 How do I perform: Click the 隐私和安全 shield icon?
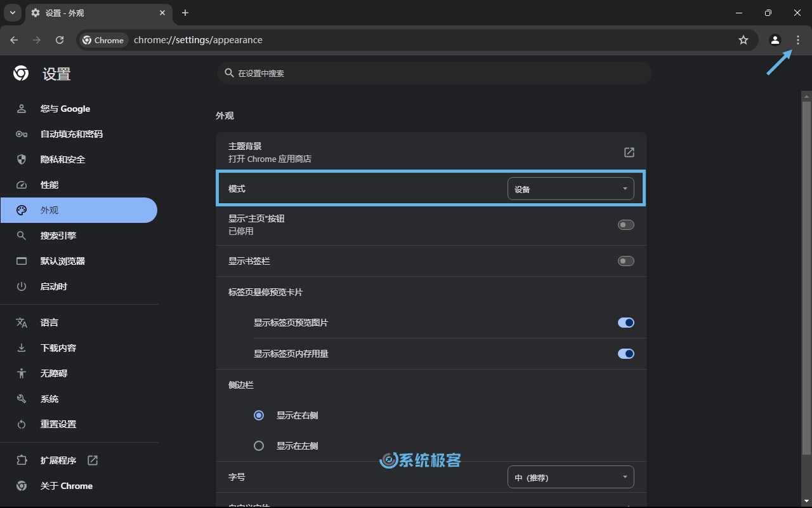point(22,159)
